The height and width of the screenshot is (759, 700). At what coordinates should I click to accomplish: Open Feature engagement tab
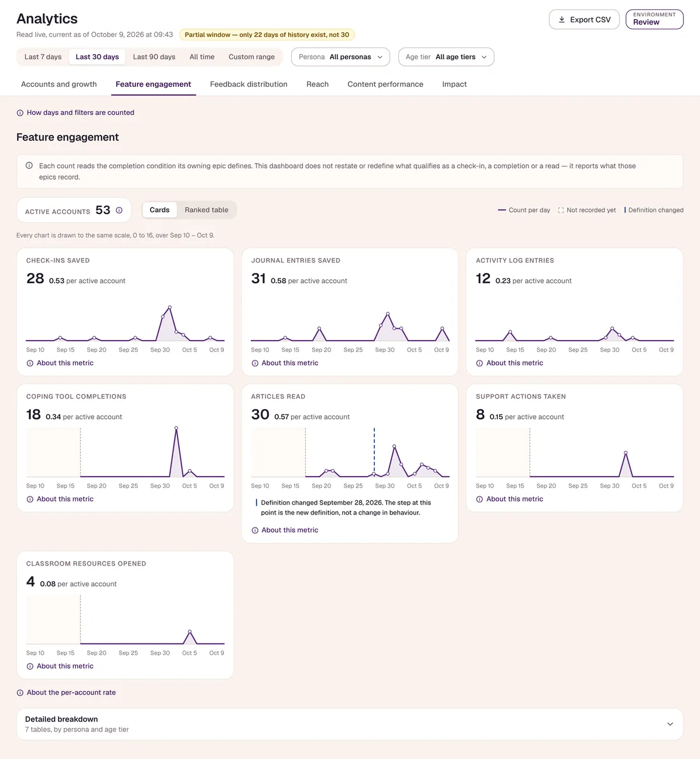[153, 84]
